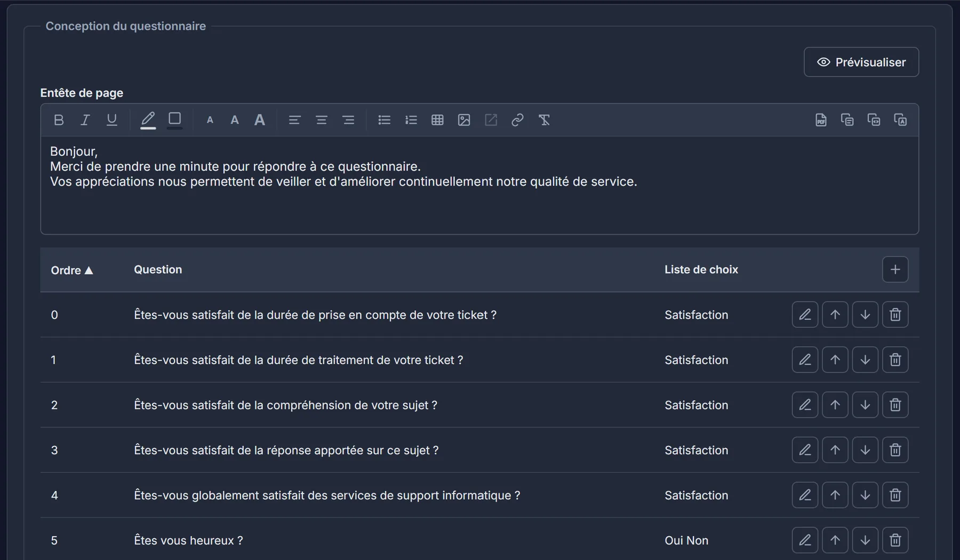Click the paste formatted icon at toolbar end

coord(900,120)
